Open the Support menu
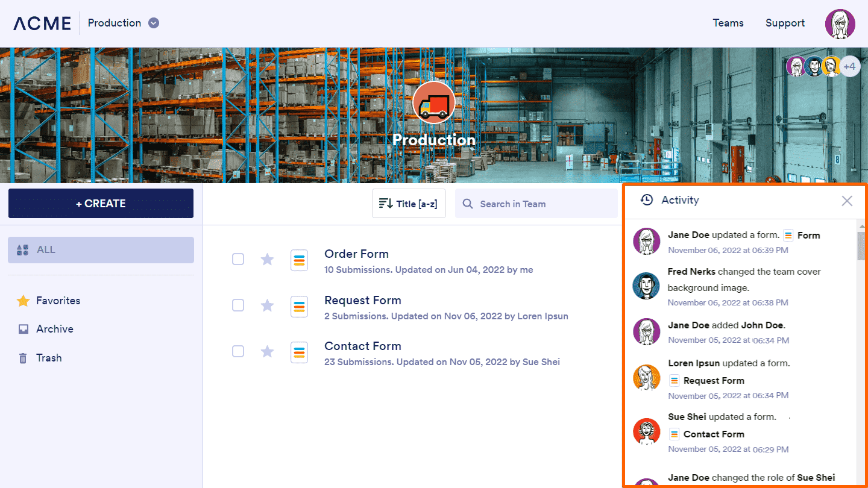Screen dimensions: 868x488 click(785, 23)
